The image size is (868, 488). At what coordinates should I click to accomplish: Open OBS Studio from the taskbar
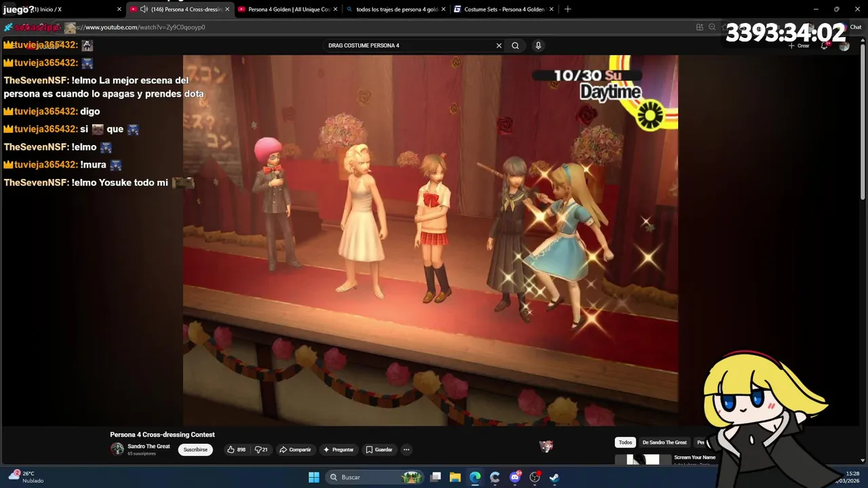(x=534, y=477)
